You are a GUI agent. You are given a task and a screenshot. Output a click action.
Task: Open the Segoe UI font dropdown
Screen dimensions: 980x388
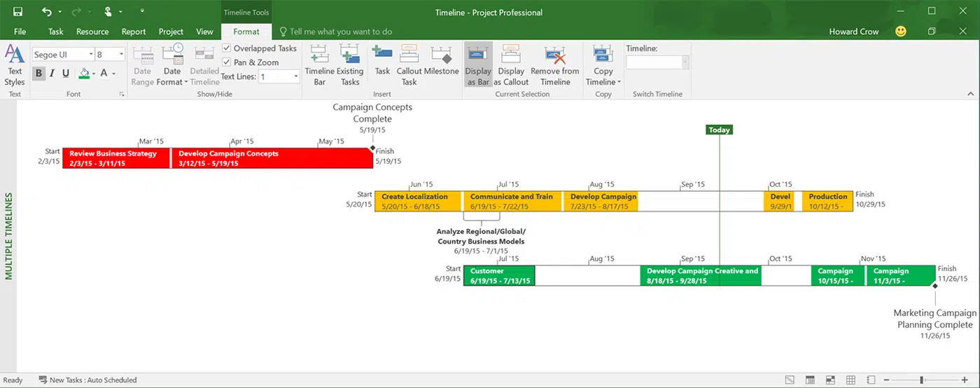click(91, 55)
